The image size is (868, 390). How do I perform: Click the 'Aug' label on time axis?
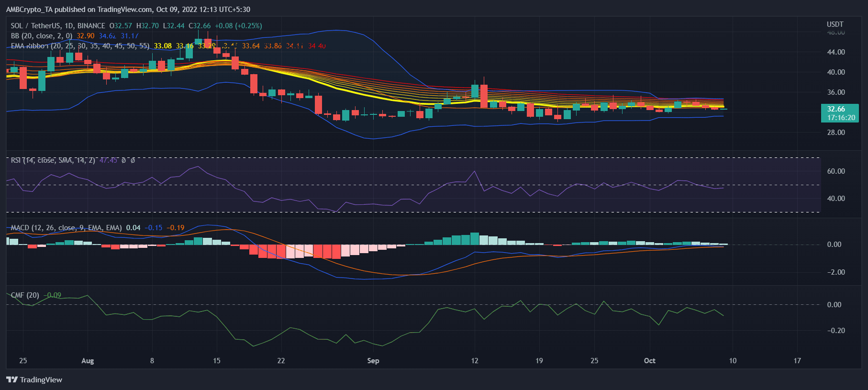pyautogui.click(x=88, y=361)
